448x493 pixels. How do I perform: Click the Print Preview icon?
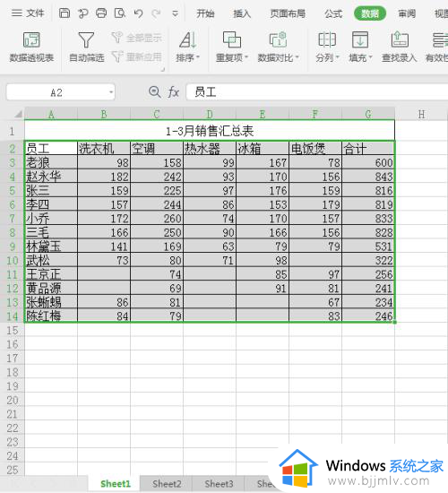[120, 13]
